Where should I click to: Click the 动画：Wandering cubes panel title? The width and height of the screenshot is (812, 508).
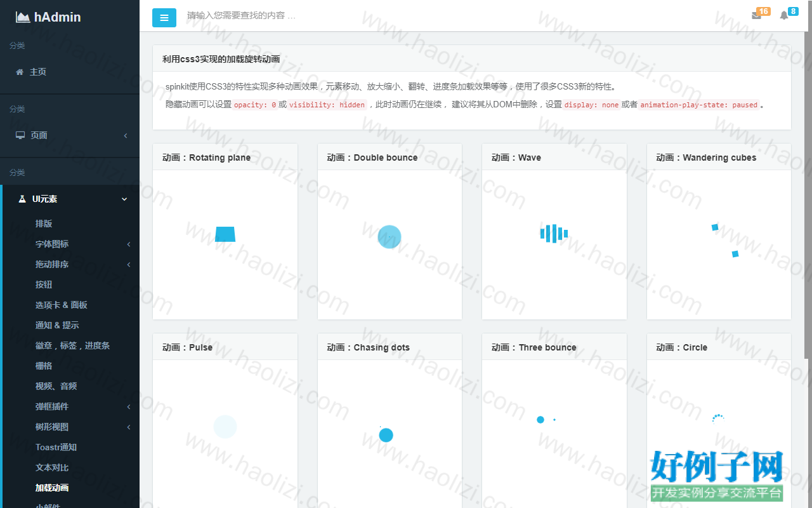click(706, 157)
